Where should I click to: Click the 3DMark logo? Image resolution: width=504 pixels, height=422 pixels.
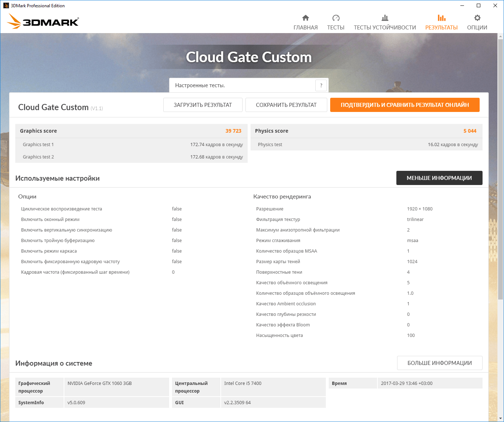pos(43,21)
